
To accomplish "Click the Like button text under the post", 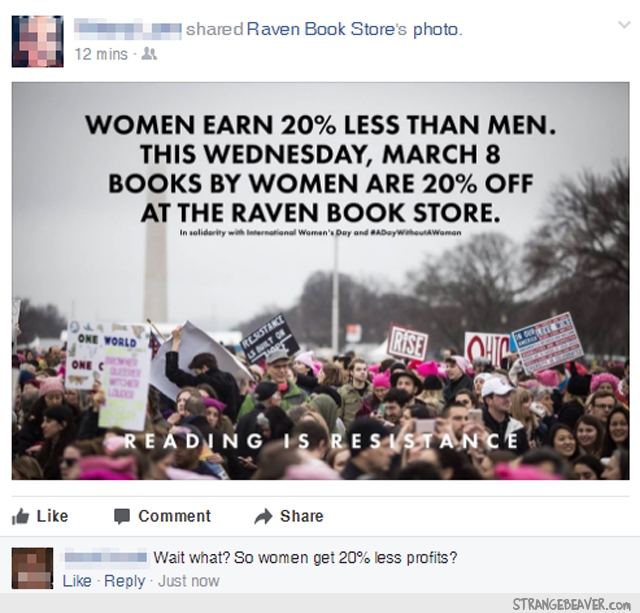I will (52, 516).
